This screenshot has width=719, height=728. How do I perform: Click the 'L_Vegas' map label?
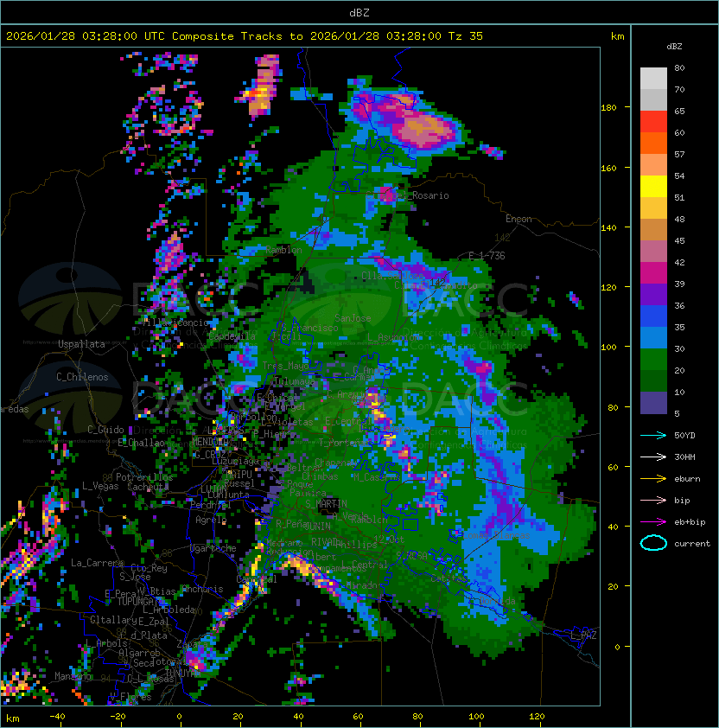pos(100,486)
